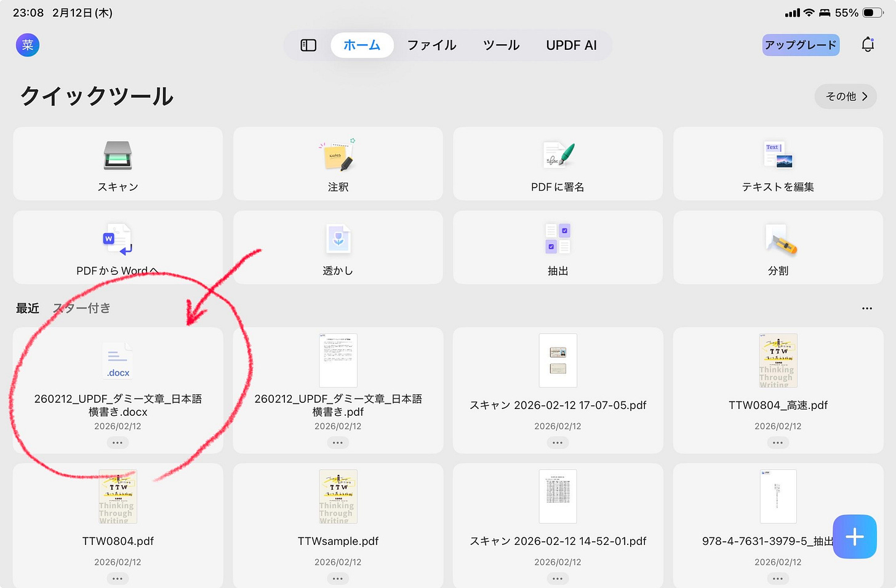Open the notifications bell
The height and width of the screenshot is (588, 896).
click(868, 45)
